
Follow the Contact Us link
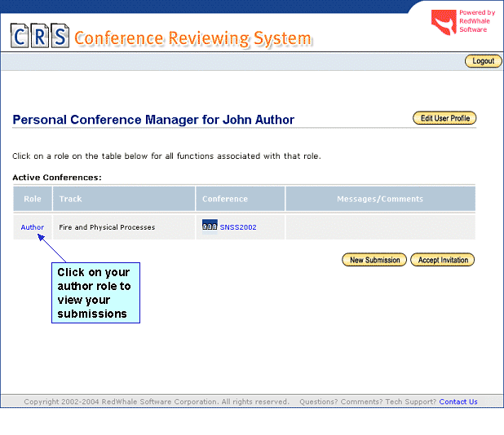pyautogui.click(x=458, y=402)
